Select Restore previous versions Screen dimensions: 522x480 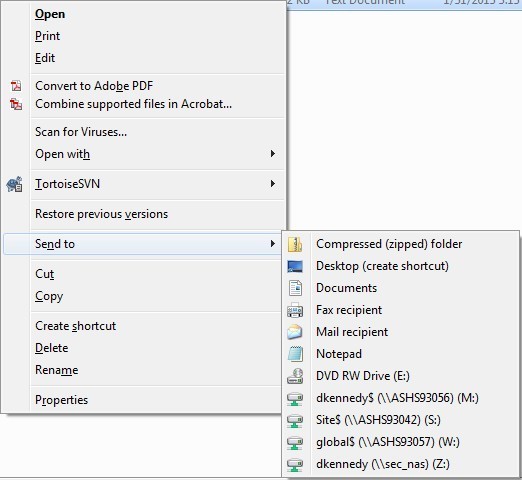101,214
